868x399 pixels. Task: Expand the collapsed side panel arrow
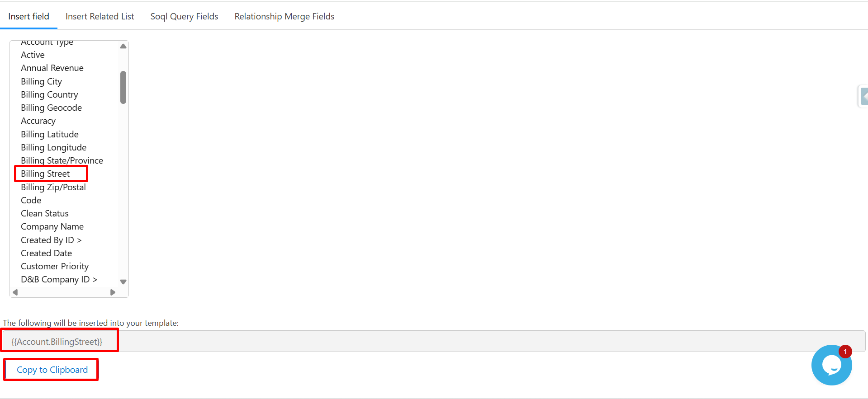point(864,96)
